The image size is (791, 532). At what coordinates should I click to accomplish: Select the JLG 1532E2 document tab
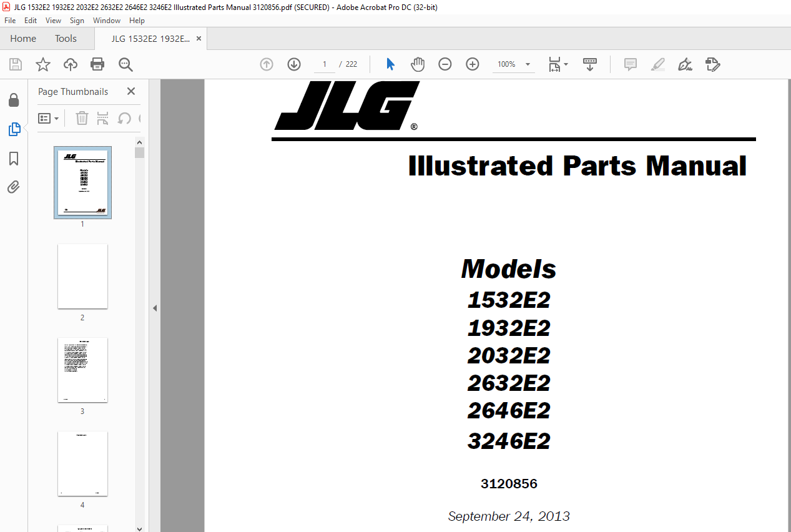tap(150, 39)
